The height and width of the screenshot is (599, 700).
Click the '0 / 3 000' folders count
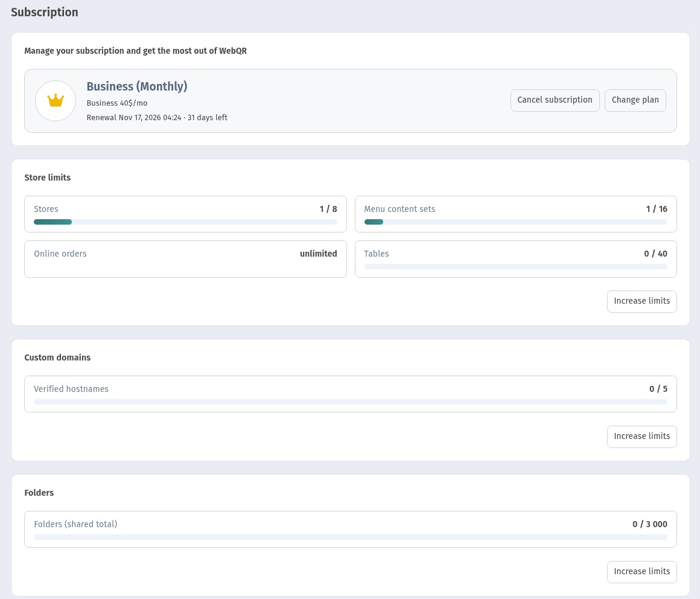[x=649, y=524]
